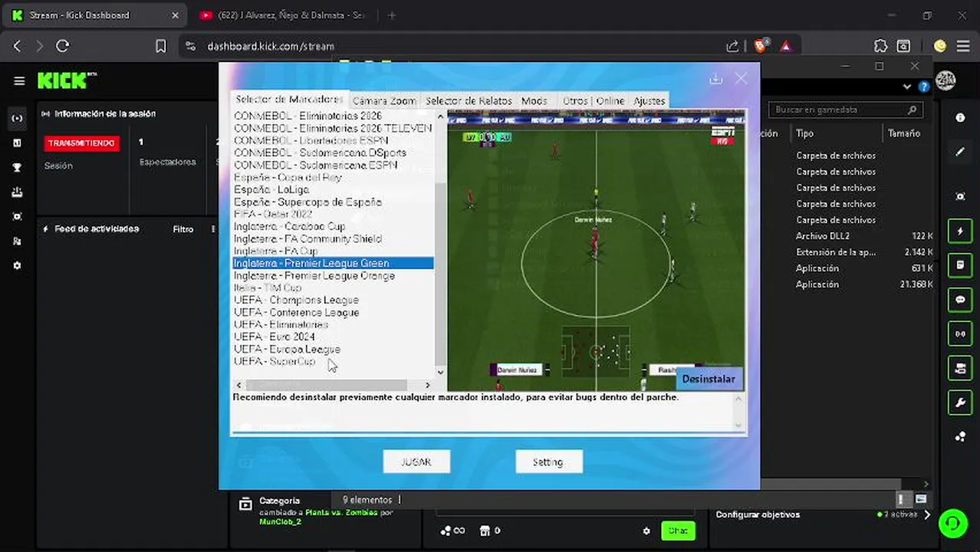Open the capture frame icon in left Kick sidebar
Viewport: 980px width, 552px height.
point(17,216)
